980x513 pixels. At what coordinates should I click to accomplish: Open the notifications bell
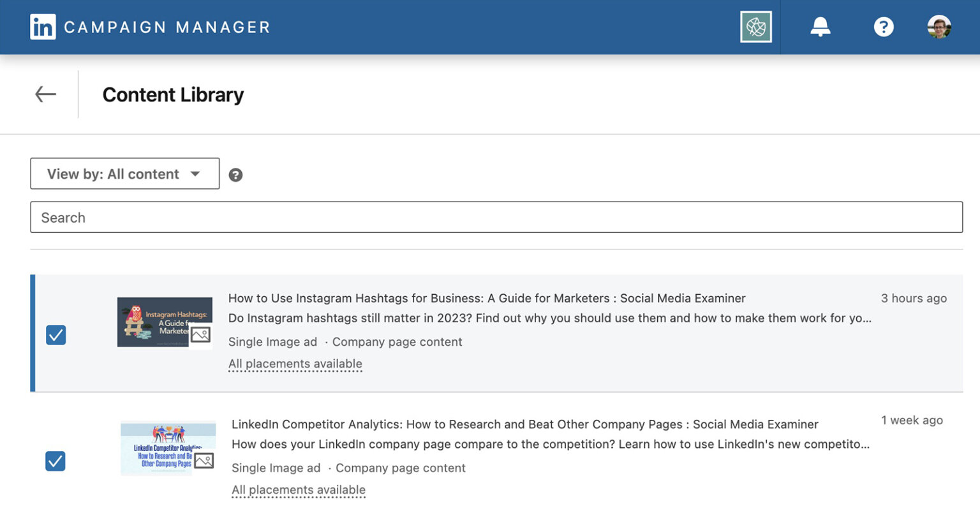(x=820, y=26)
